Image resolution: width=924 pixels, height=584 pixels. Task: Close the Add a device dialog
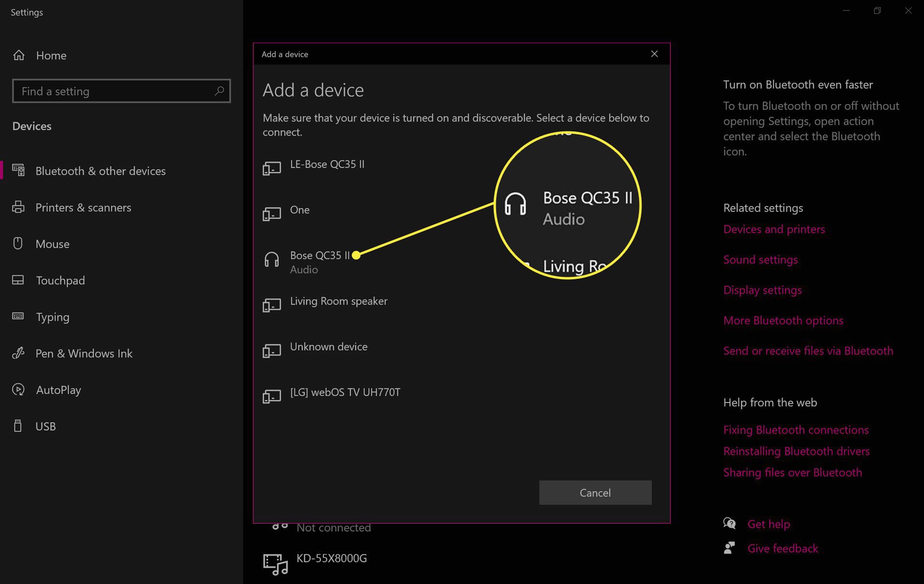[x=654, y=54]
